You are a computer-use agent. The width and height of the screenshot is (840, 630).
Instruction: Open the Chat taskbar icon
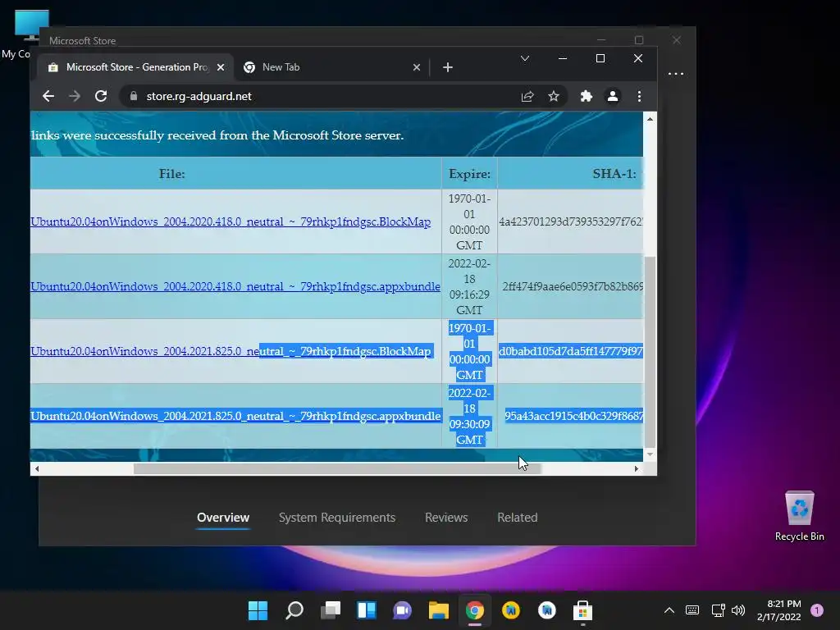pos(402,610)
